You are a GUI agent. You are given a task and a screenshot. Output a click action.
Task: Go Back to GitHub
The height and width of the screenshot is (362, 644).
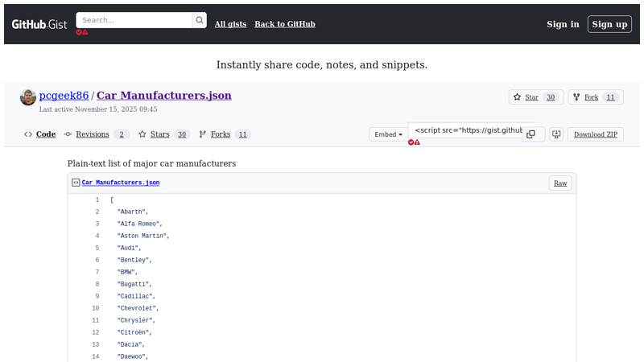[285, 24]
